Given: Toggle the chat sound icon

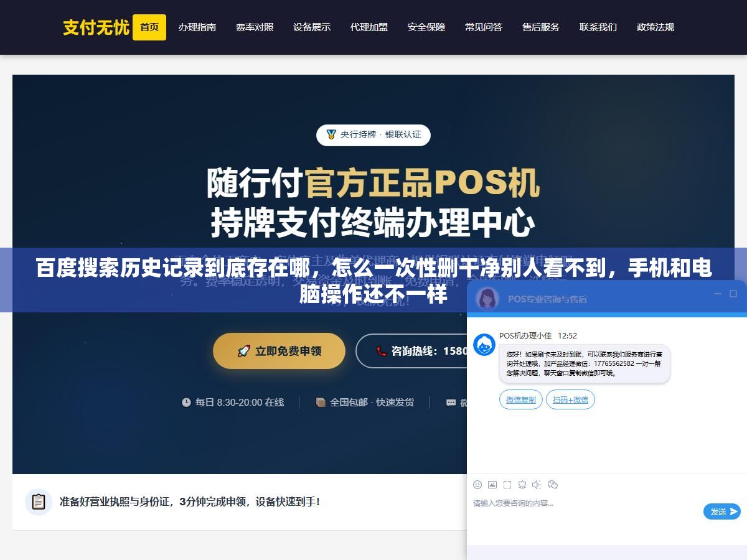Looking at the screenshot, I should [537, 484].
